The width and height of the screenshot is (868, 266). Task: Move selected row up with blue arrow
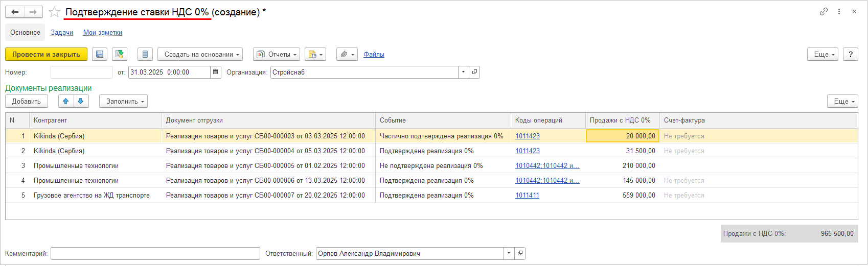tap(65, 101)
